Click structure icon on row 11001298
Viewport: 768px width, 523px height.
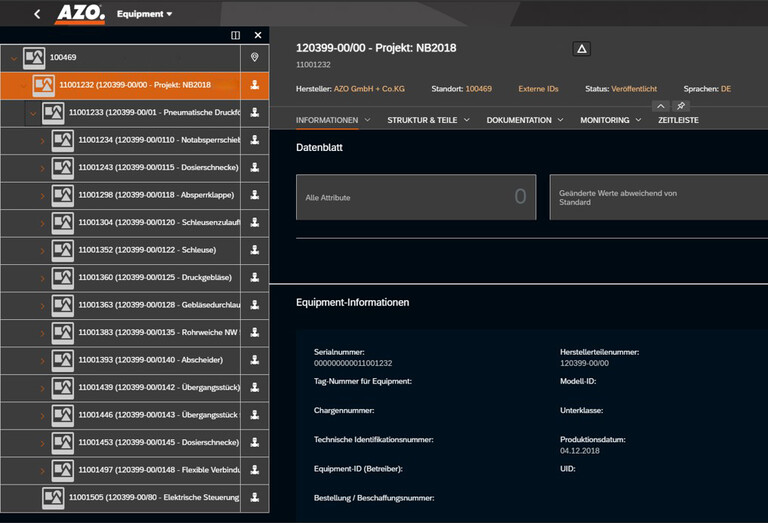click(x=255, y=194)
